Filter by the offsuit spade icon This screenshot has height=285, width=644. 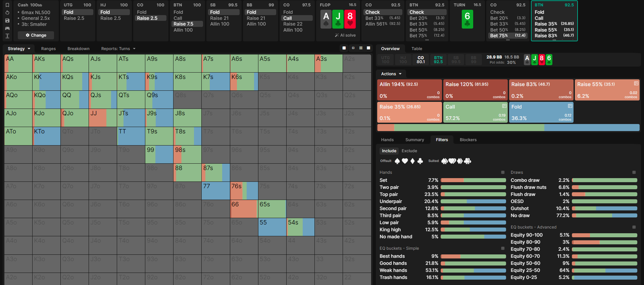(397, 161)
